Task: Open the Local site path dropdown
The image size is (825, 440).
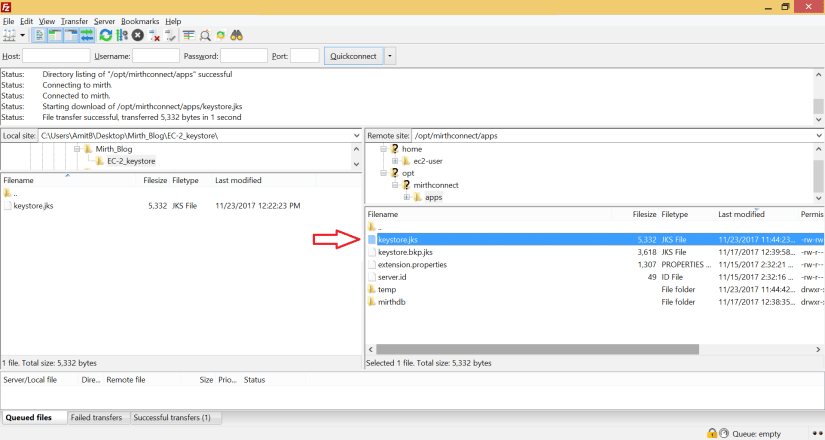Action: (x=355, y=135)
